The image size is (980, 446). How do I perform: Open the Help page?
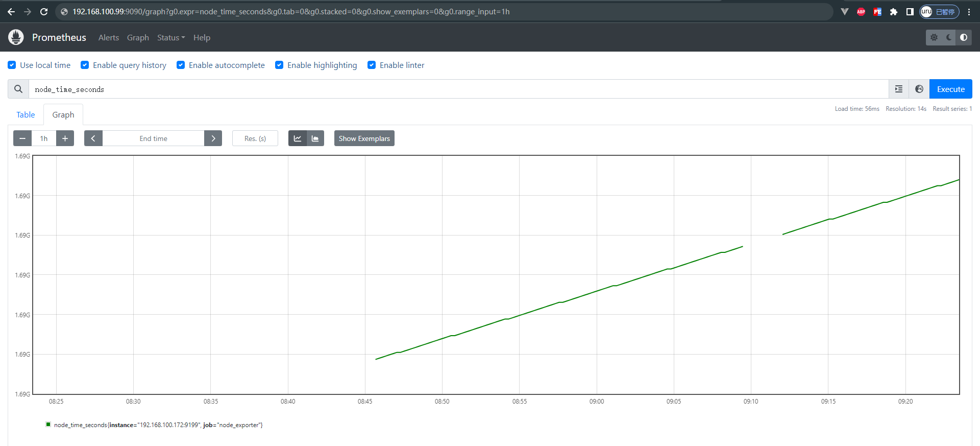[x=202, y=37]
